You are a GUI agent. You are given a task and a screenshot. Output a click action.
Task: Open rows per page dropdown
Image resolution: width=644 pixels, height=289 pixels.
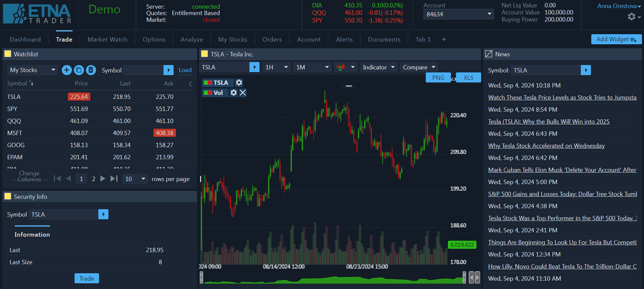tap(135, 179)
